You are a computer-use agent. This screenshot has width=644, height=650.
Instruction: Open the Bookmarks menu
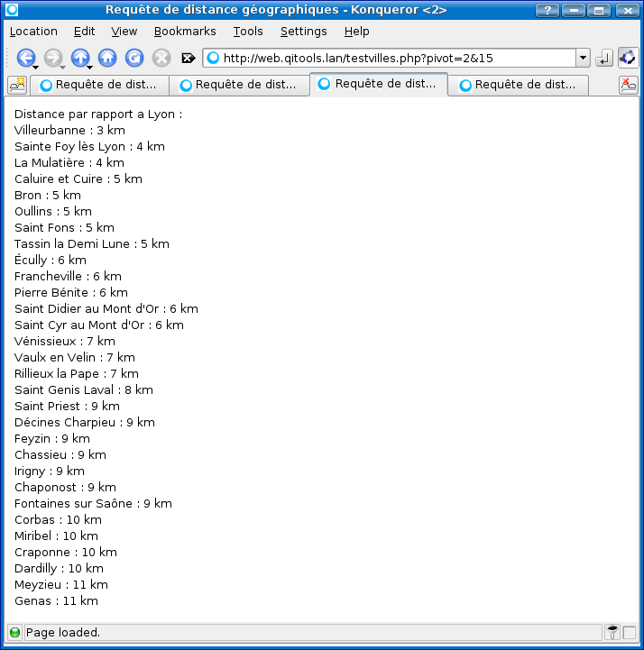[185, 32]
